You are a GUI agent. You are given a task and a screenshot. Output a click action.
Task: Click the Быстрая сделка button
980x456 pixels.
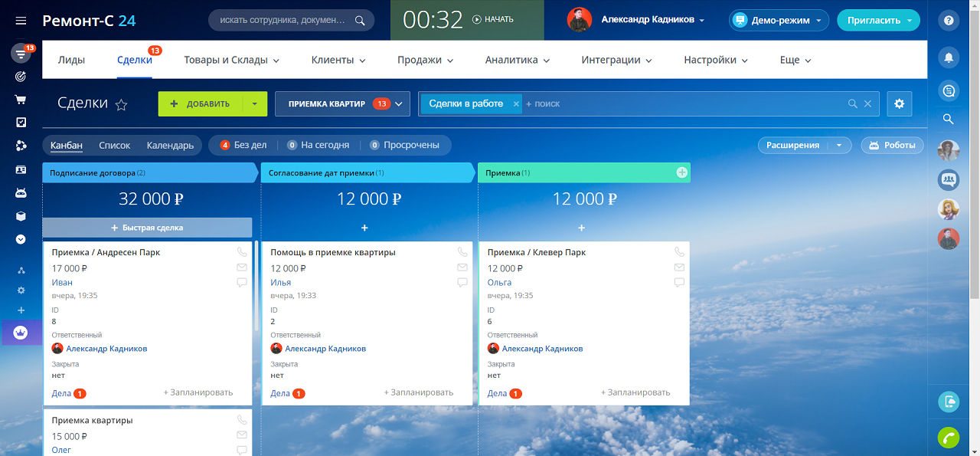pyautogui.click(x=147, y=228)
